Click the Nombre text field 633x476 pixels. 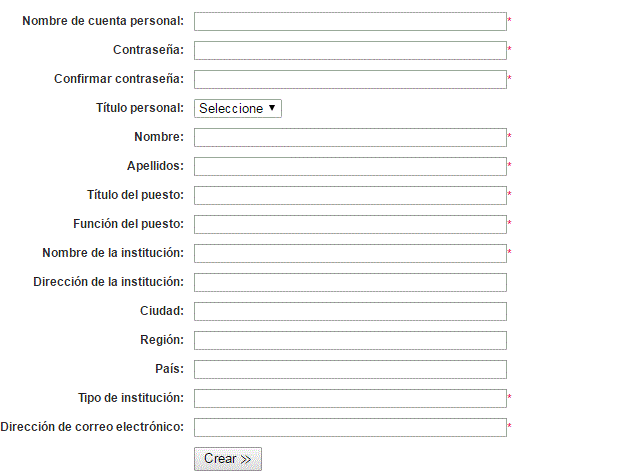pyautogui.click(x=350, y=138)
